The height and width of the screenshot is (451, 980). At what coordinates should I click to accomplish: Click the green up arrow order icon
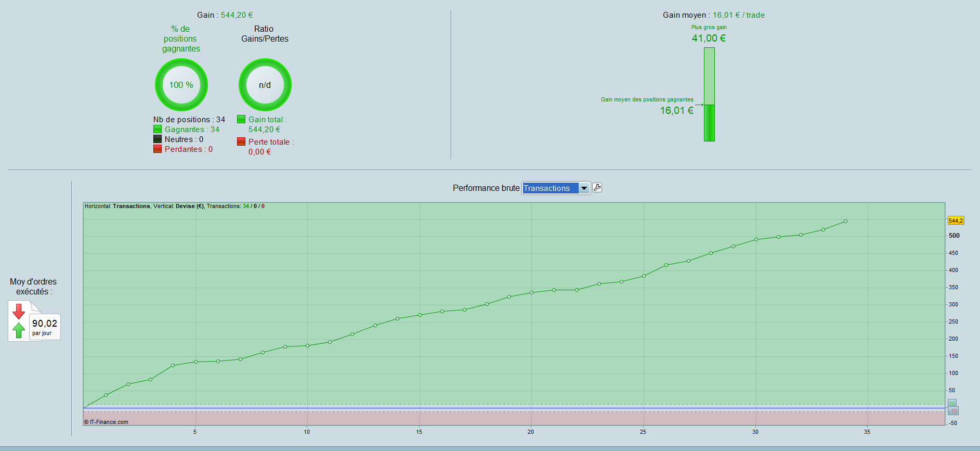19,330
